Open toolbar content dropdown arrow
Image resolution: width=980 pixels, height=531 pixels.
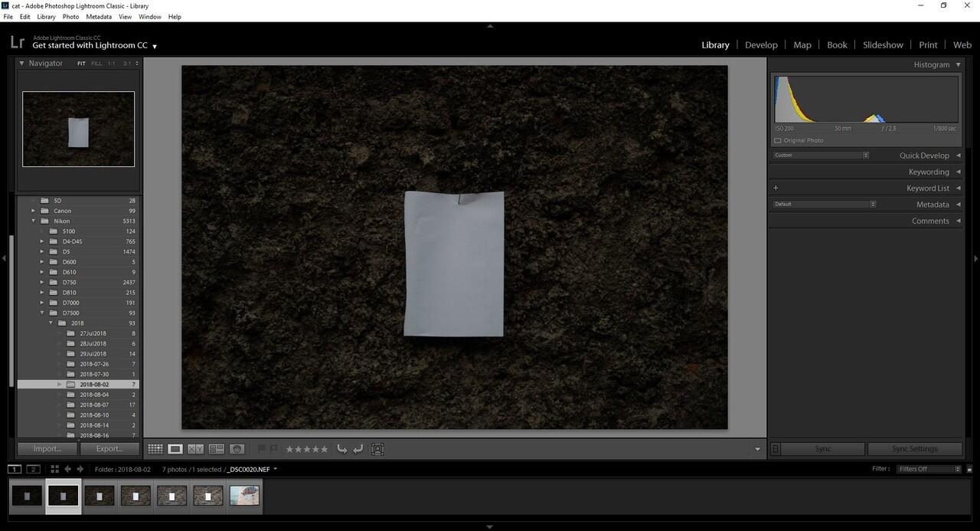(758, 449)
